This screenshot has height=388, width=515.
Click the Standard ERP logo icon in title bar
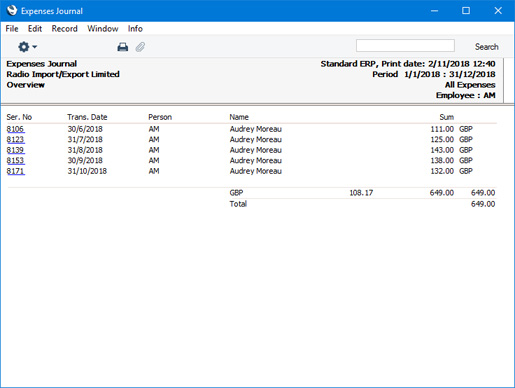tap(12, 11)
